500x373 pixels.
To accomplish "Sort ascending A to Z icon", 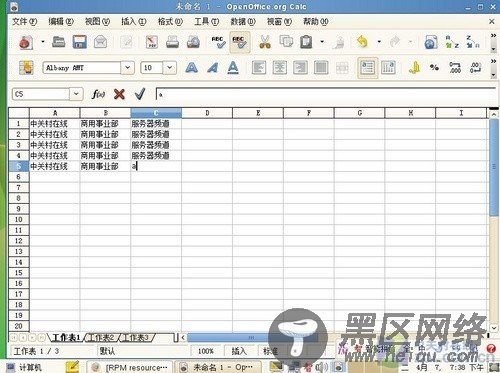I will pyautogui.click(x=452, y=42).
